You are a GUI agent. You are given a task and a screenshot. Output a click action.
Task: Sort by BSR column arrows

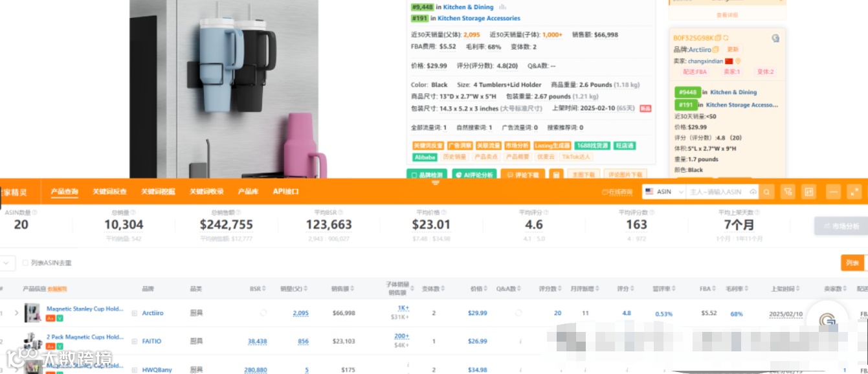[264, 289]
